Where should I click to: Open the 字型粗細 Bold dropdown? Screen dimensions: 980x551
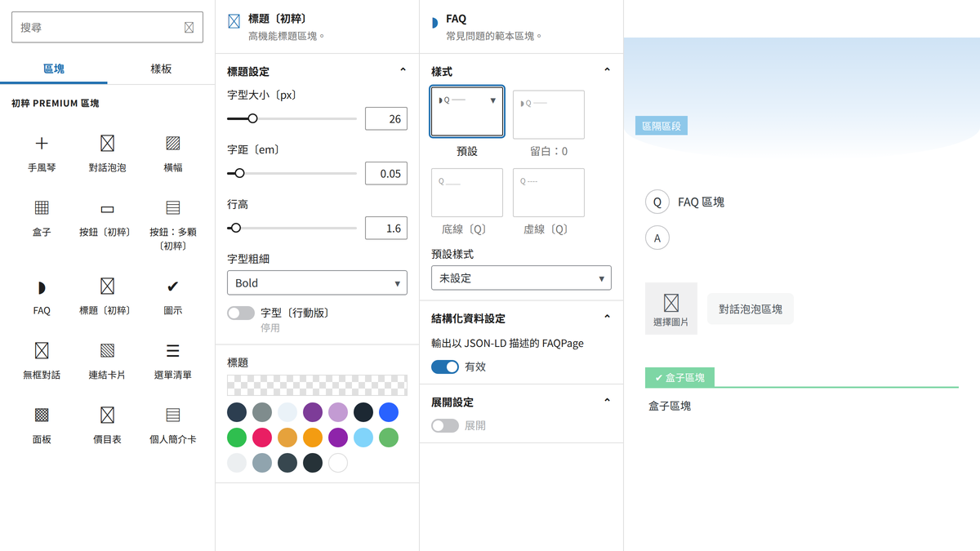pos(317,282)
